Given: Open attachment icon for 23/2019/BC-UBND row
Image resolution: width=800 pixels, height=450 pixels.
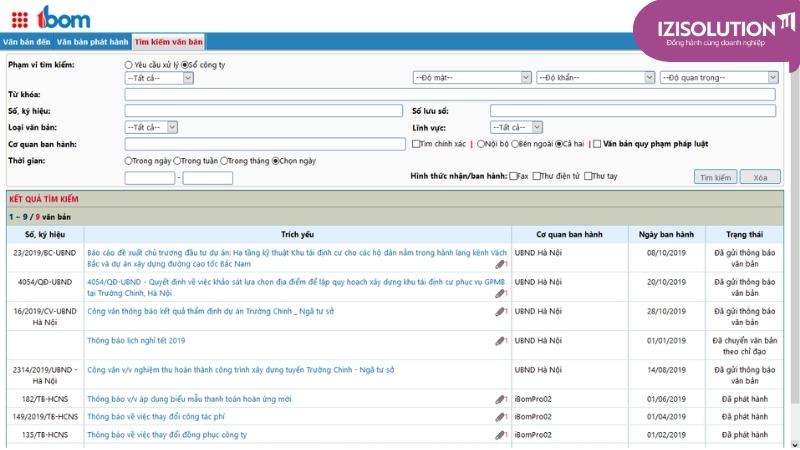Looking at the screenshot, I should [500, 265].
